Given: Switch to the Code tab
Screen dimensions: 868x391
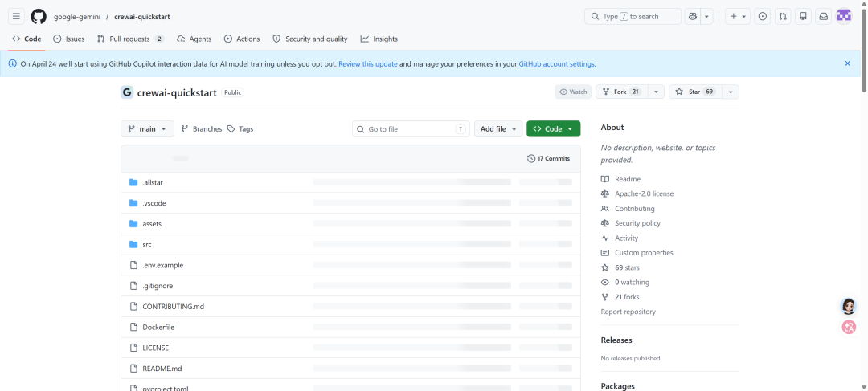Looking at the screenshot, I should point(27,39).
